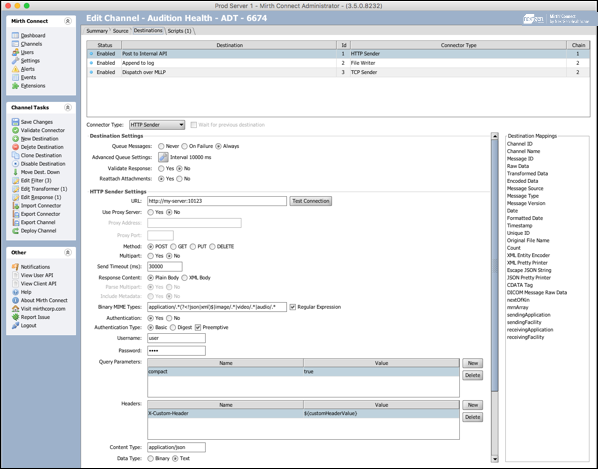The image size is (598, 469).
Task: Click vertical scrollbar thumb in settings pane
Action: pos(495,265)
